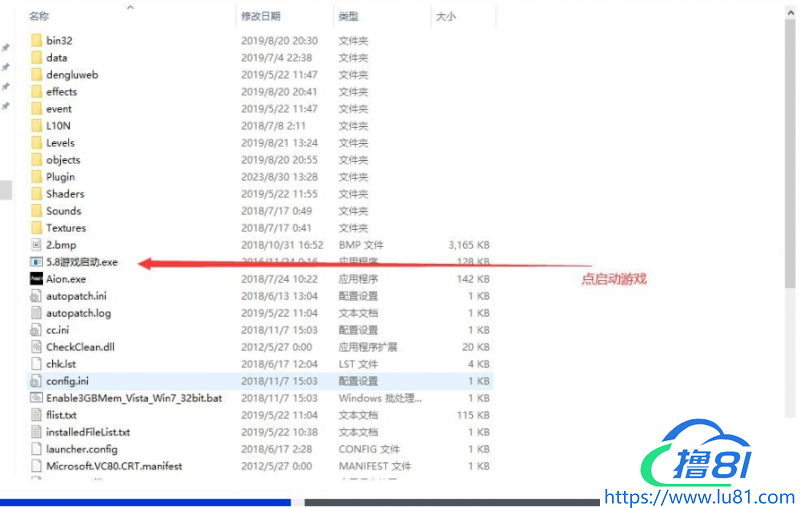Click the CheckClean.dll file icon
Screen dimensions: 800x508
click(x=37, y=347)
